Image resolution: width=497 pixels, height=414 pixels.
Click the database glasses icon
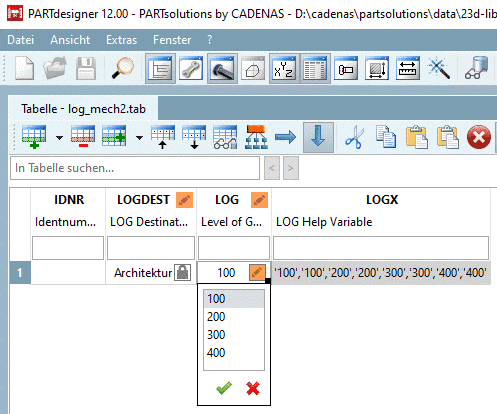pyautogui.click(x=477, y=69)
